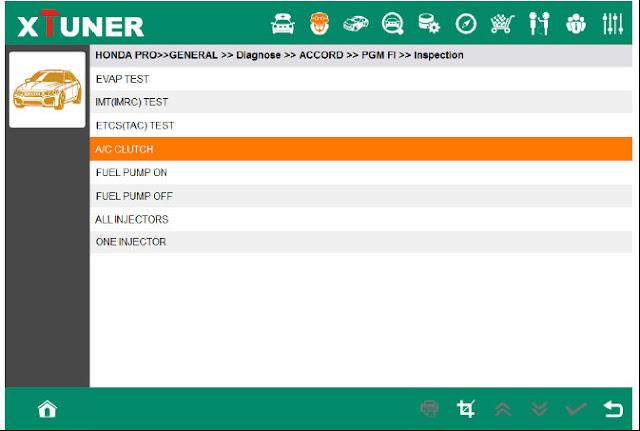
Task: Click the orange car thumbnail image
Action: [x=47, y=90]
